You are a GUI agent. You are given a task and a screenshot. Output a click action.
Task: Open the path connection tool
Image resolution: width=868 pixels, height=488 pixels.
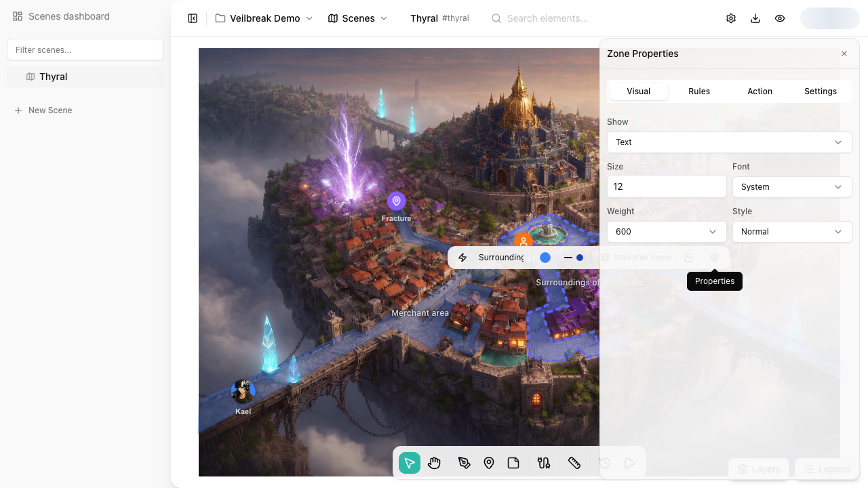[544, 463]
